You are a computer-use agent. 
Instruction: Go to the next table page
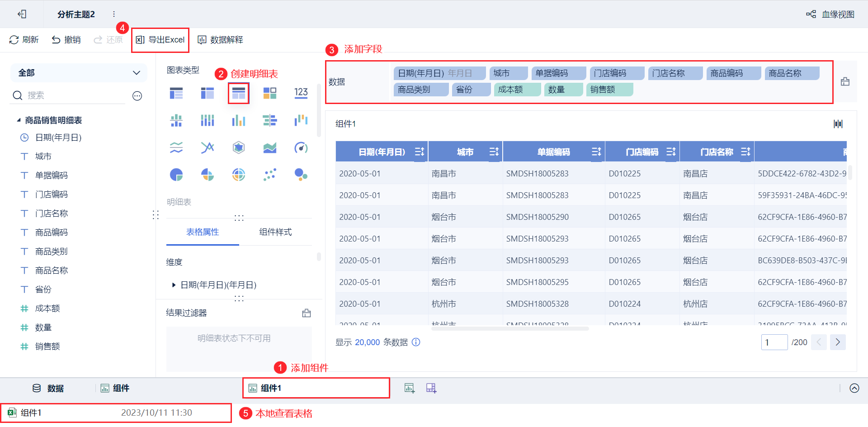point(838,342)
